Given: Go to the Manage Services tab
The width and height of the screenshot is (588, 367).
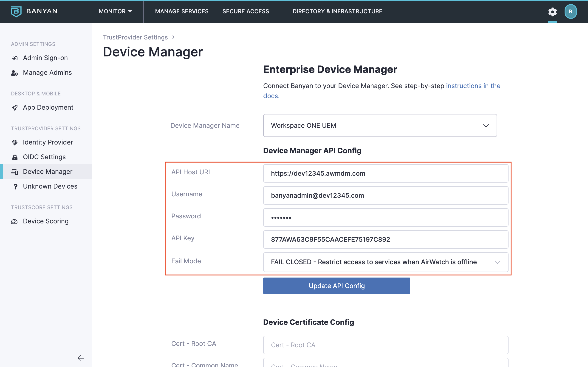Looking at the screenshot, I should click(182, 11).
